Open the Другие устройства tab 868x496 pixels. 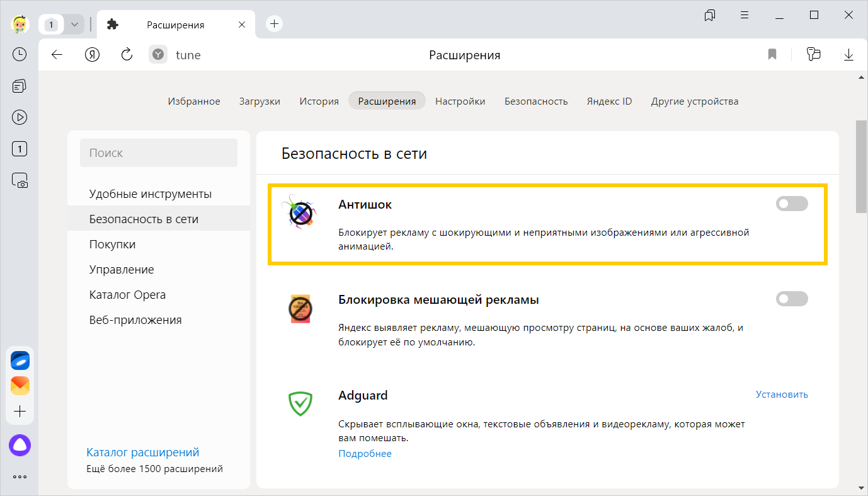tap(695, 101)
